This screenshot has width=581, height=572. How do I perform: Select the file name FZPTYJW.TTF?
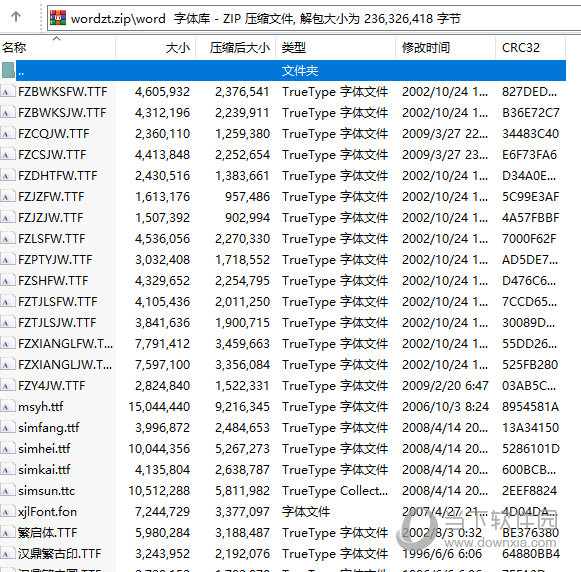(x=55, y=260)
